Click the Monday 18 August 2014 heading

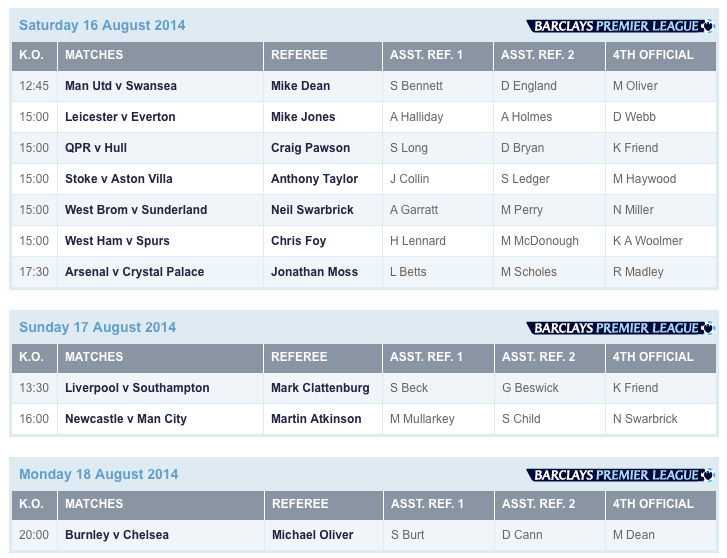[x=98, y=474]
